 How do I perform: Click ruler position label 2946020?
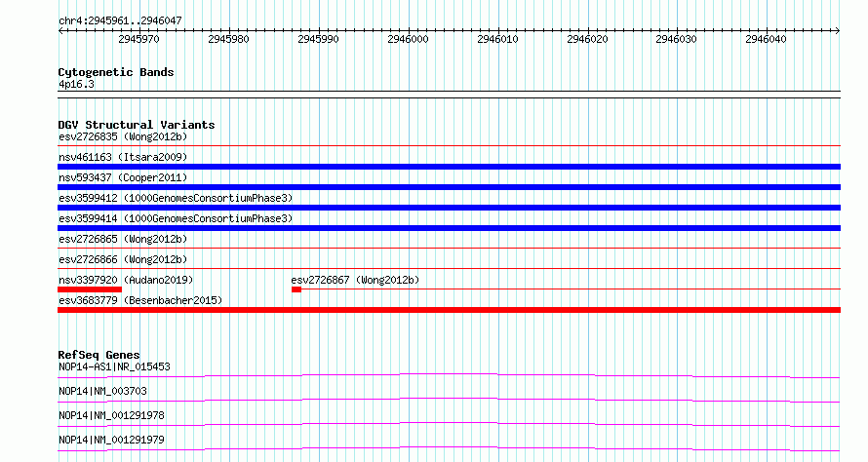tap(587, 39)
